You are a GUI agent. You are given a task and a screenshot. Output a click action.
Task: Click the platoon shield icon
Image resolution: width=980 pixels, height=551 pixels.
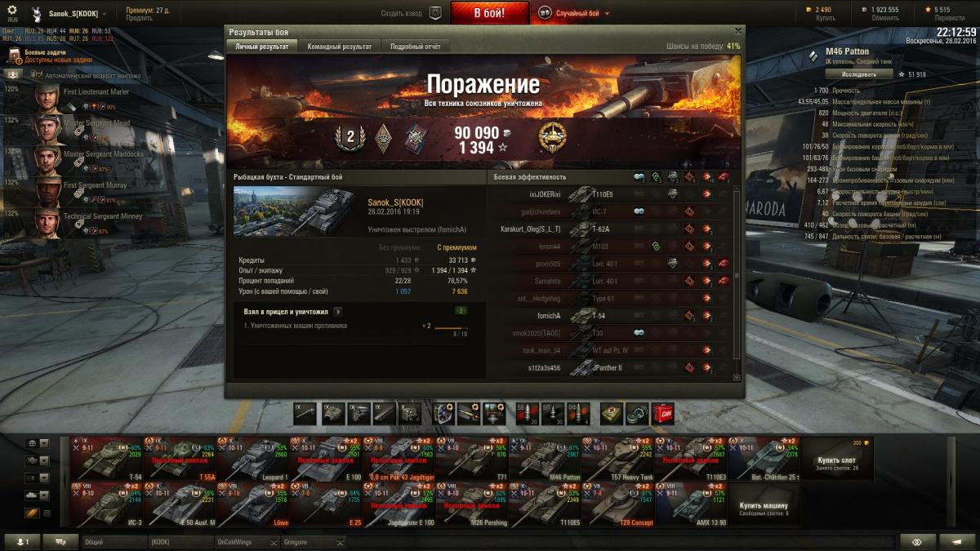[x=435, y=13]
